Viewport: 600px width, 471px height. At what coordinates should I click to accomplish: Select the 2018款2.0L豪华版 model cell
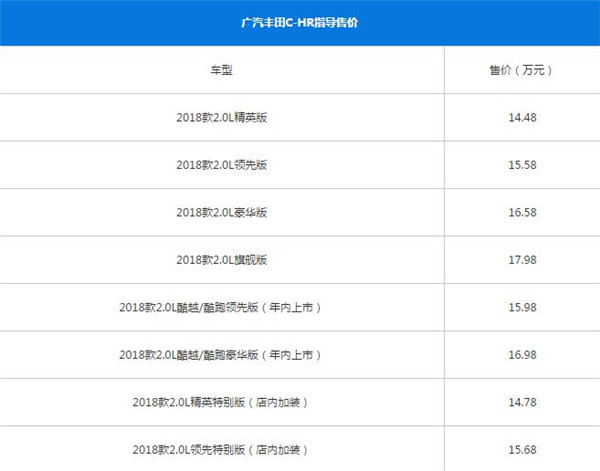(x=222, y=212)
